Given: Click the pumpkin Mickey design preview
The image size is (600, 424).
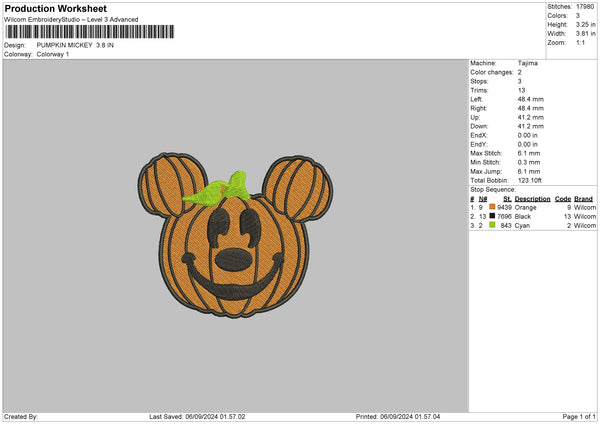Looking at the screenshot, I should coord(235,235).
